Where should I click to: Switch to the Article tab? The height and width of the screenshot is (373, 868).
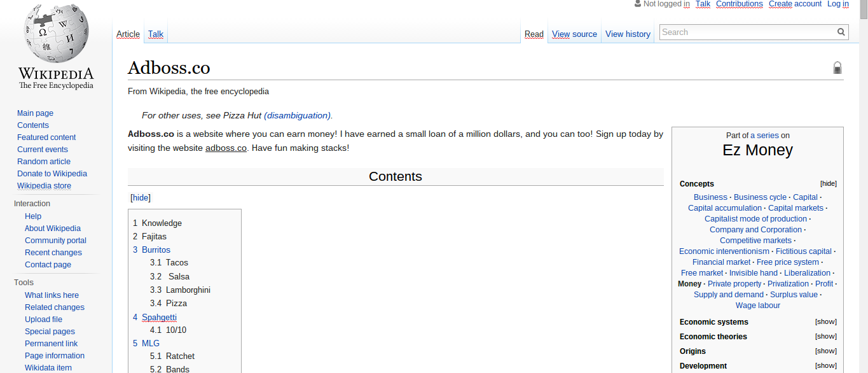click(128, 34)
